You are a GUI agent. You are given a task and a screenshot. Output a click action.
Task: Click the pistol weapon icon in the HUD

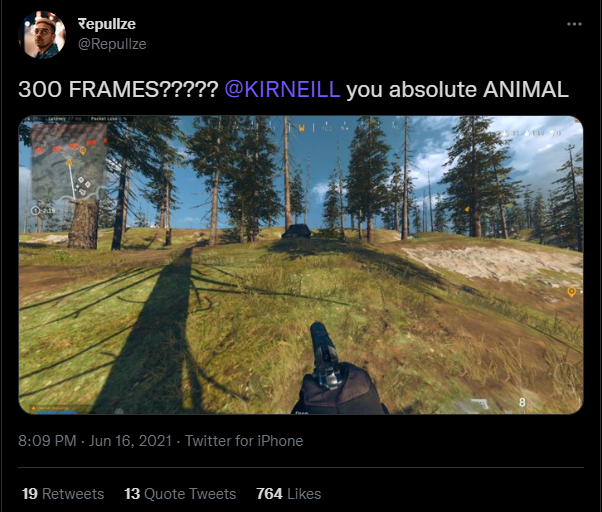click(x=480, y=404)
